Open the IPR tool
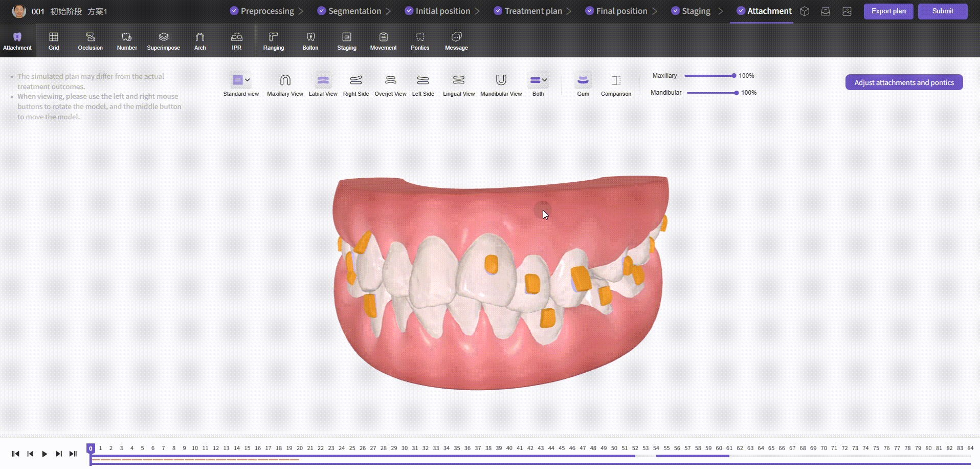980x469 pixels. pos(237,41)
